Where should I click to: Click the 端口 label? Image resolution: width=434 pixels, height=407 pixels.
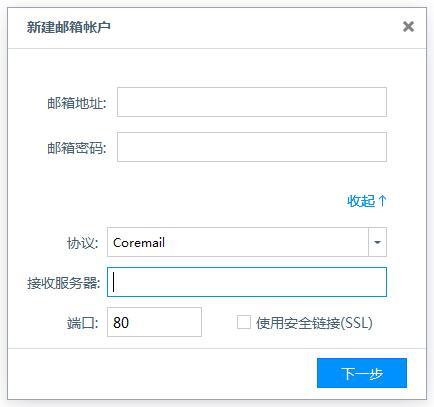tap(83, 323)
